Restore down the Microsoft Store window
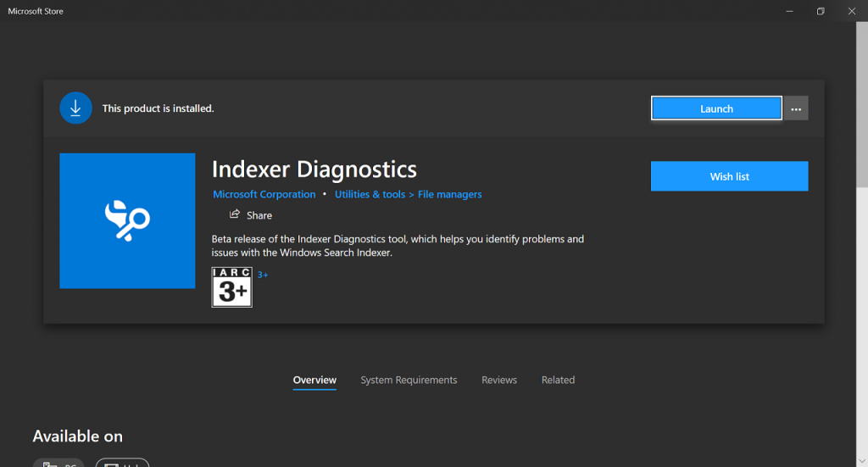This screenshot has height=467, width=868. pyautogui.click(x=821, y=11)
